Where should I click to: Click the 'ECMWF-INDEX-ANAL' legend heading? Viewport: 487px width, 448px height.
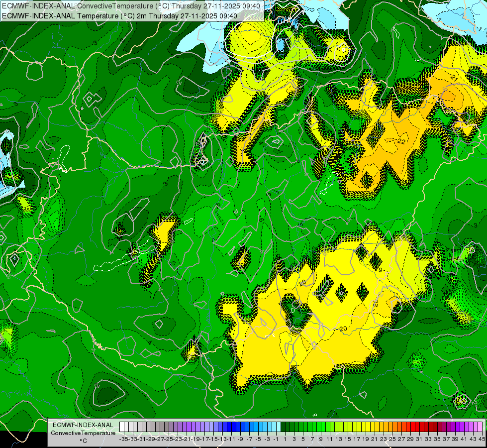(x=83, y=425)
